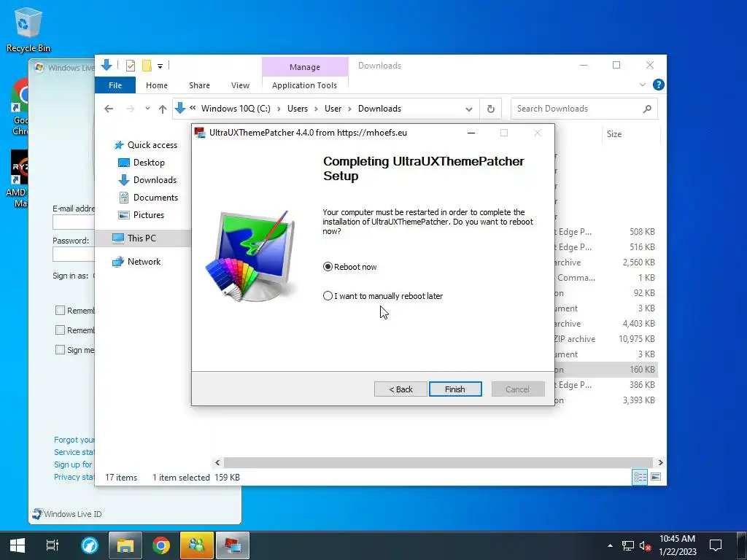Select the Manage contextual tab

tap(305, 67)
